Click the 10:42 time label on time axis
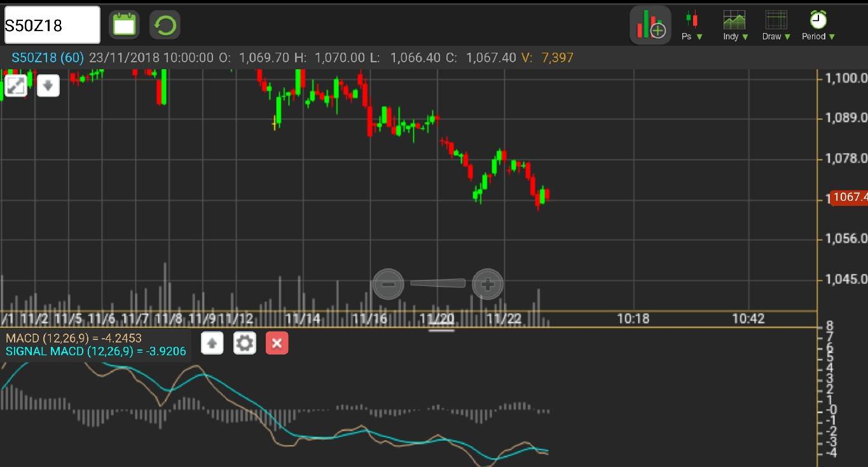Image resolution: width=868 pixels, height=467 pixels. pos(748,318)
